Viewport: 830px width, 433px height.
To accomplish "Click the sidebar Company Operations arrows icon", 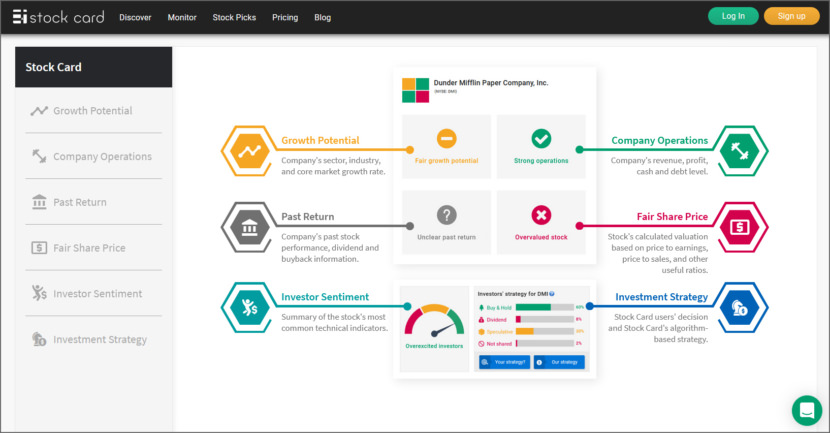I will pos(39,156).
